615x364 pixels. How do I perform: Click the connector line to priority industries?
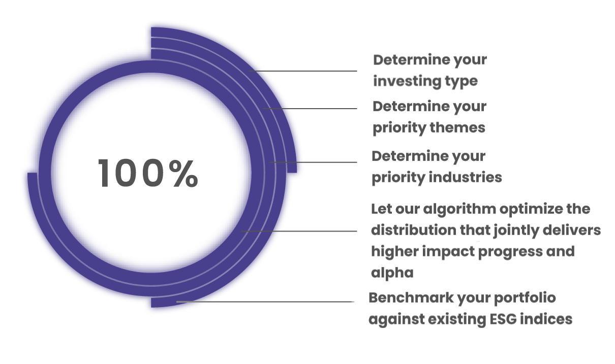314,162
